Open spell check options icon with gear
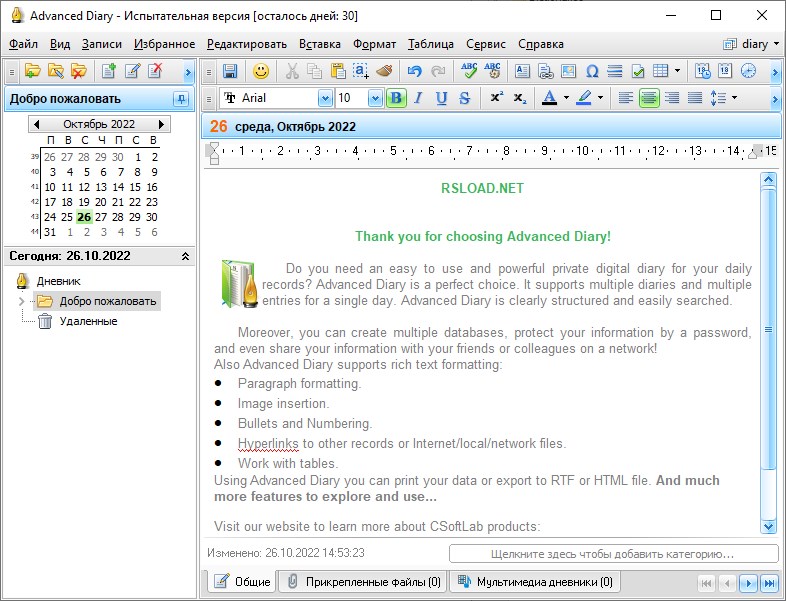The image size is (786, 601). (x=492, y=71)
